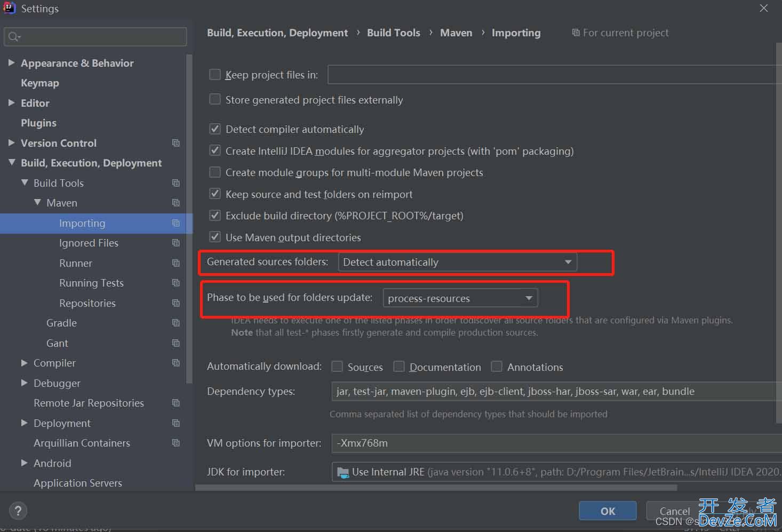The height and width of the screenshot is (532, 782).
Task: Click the help question mark button
Action: coord(18,511)
